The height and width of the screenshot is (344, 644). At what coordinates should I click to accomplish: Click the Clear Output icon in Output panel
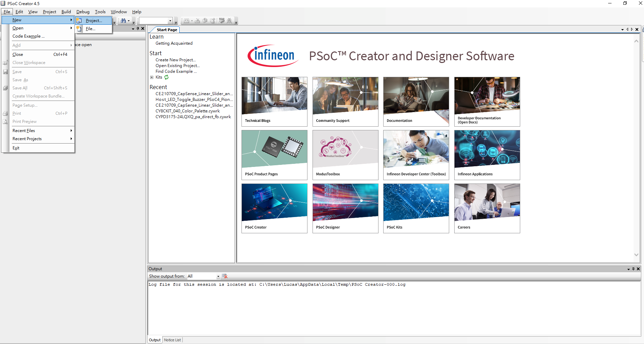click(x=225, y=276)
